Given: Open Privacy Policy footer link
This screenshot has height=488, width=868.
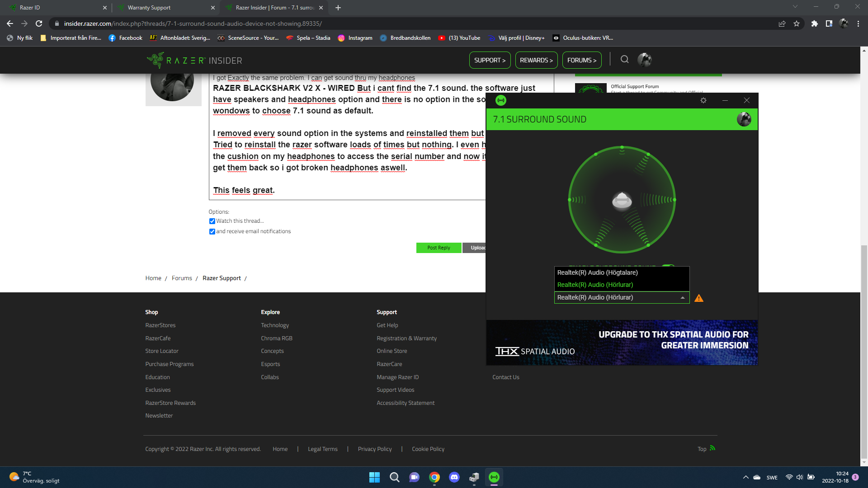Looking at the screenshot, I should pos(375,449).
